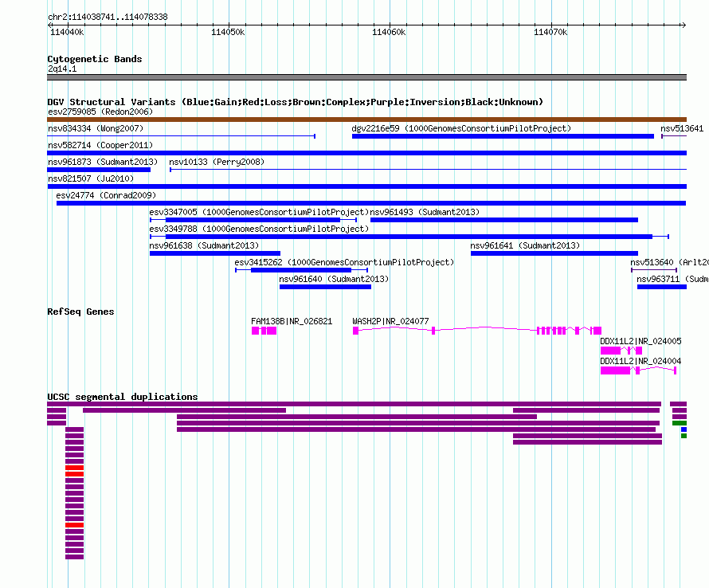Click the UCSC segmental duplications track title

pos(123,397)
